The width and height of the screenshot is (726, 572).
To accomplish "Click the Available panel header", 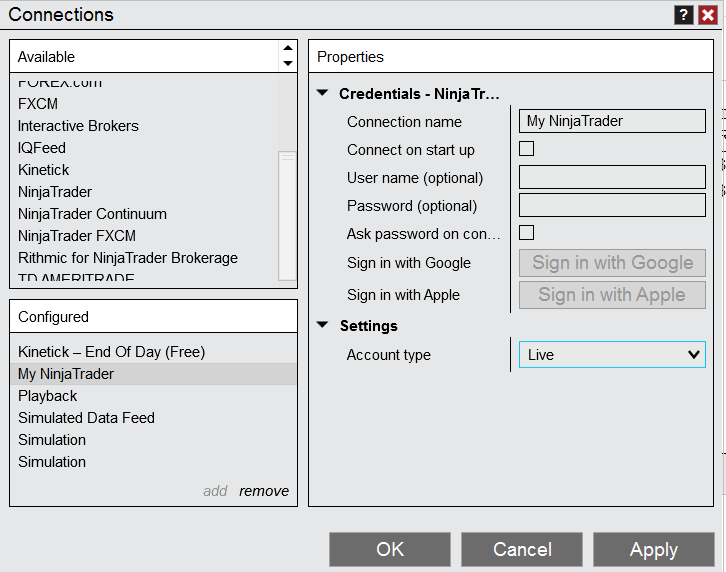I will [144, 57].
